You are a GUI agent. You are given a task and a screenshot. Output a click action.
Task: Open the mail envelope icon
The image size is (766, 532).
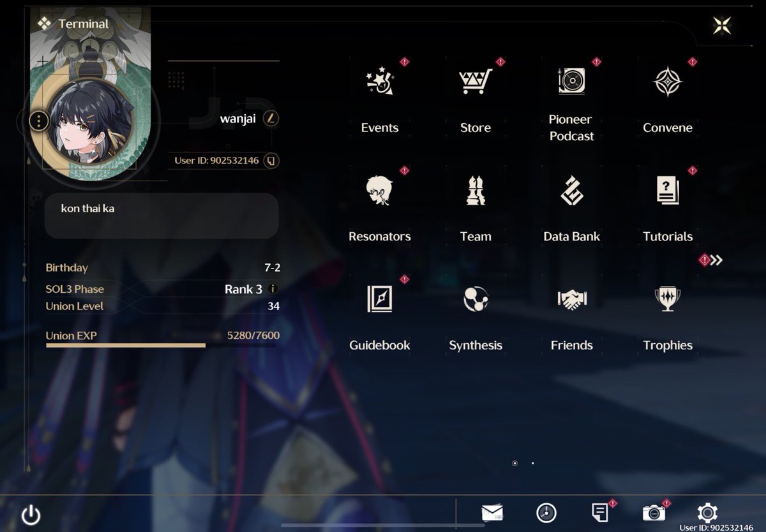(x=492, y=512)
